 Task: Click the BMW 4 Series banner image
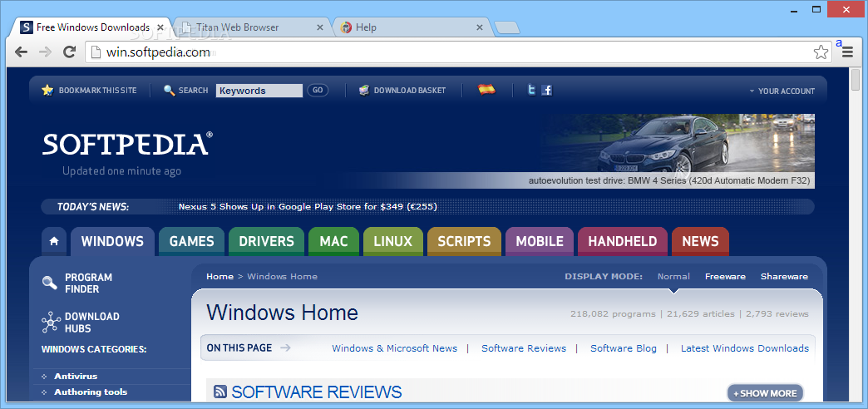pyautogui.click(x=678, y=151)
